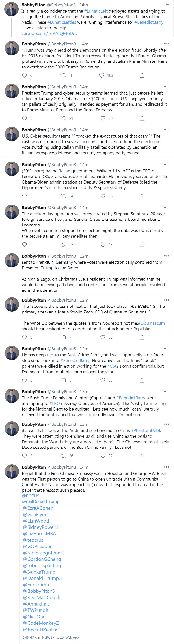174x644 pixels.
Task: Open more options on the first tweet
Action: [x=166, y=5]
